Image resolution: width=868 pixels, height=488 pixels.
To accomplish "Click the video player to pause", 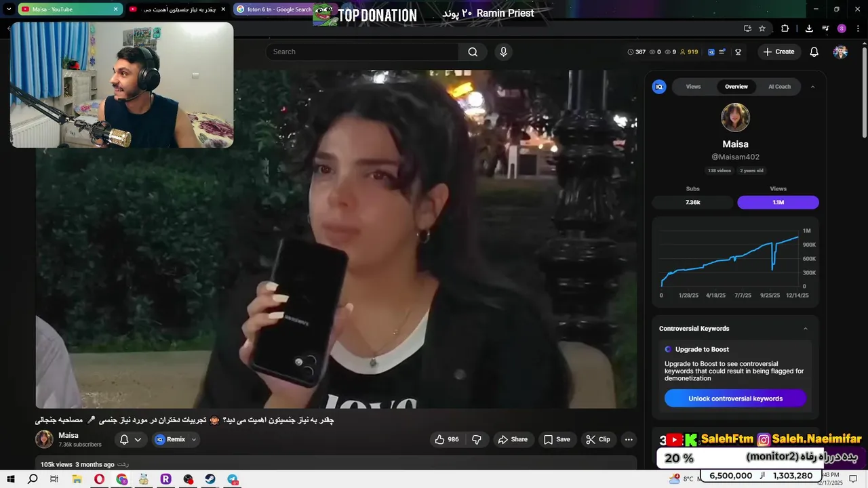I will 336,239.
